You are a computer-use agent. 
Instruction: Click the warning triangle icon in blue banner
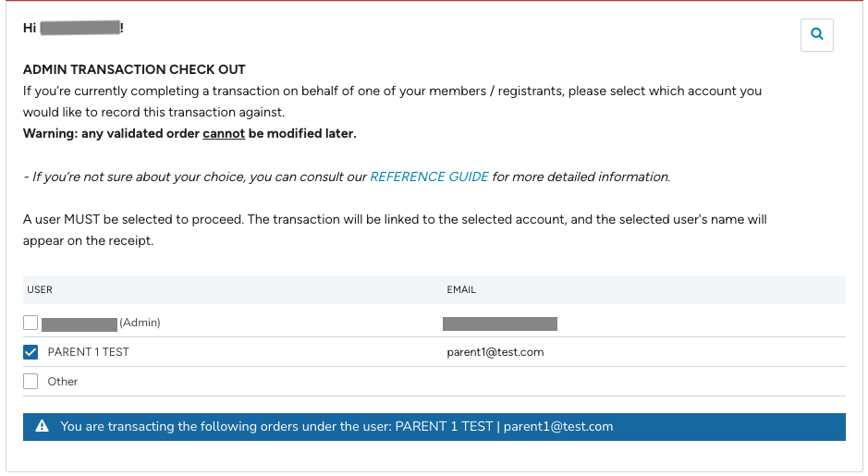tap(42, 427)
